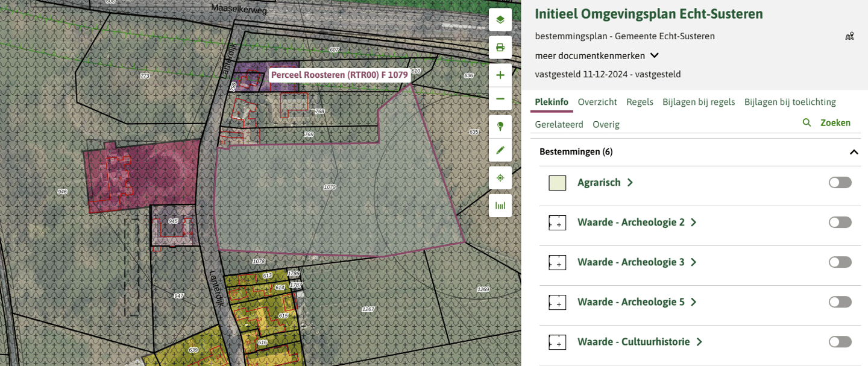Toggle the Agrarisch layer switch
This screenshot has width=868, height=366.
point(840,183)
